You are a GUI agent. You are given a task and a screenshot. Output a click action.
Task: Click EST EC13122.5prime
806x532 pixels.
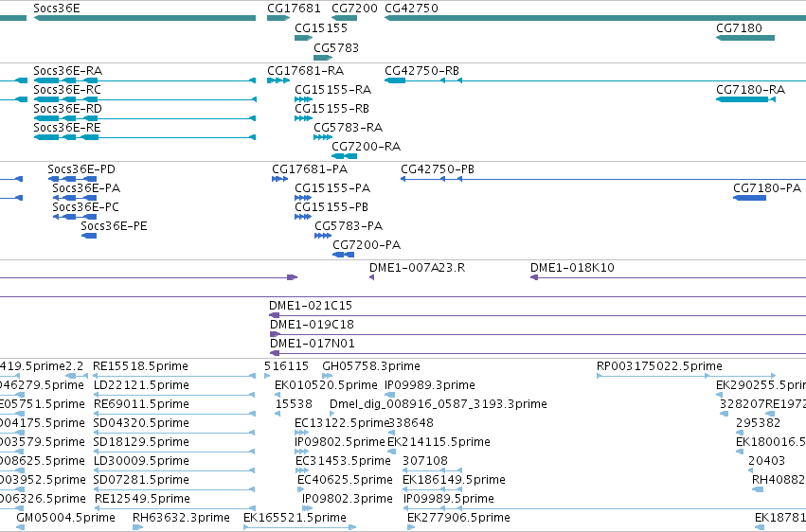tap(302, 433)
